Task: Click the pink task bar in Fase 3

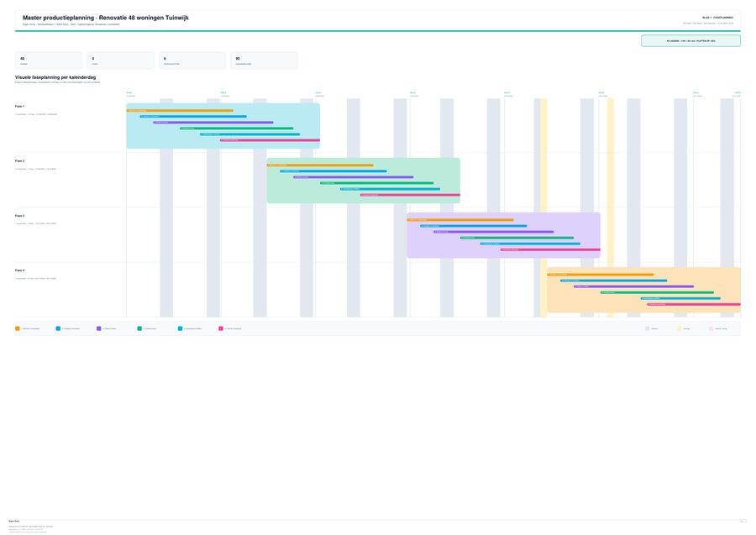Action: [x=550, y=249]
